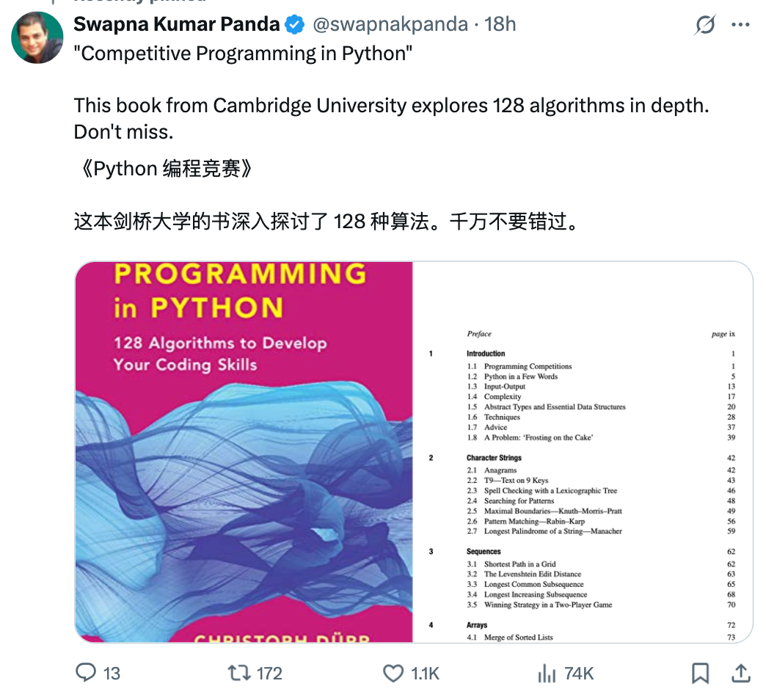Image resolution: width=766 pixels, height=700 pixels.
Task: Click the Grok icon on the tweet
Action: (x=704, y=25)
